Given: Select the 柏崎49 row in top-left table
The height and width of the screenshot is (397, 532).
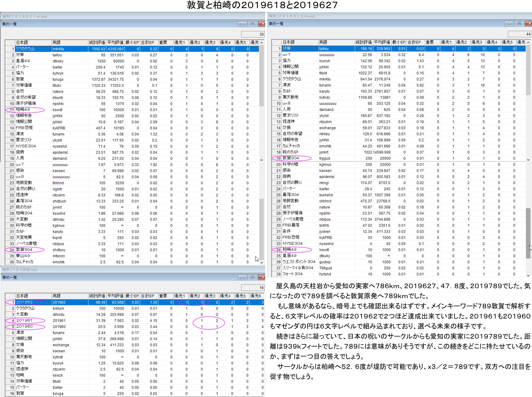Looking at the screenshot, I should (23, 110).
